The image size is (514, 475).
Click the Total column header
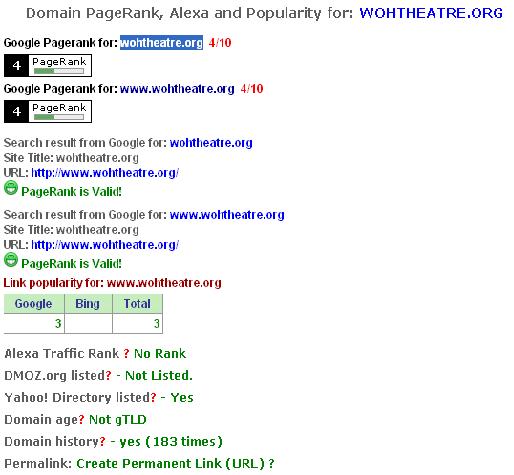point(137,304)
